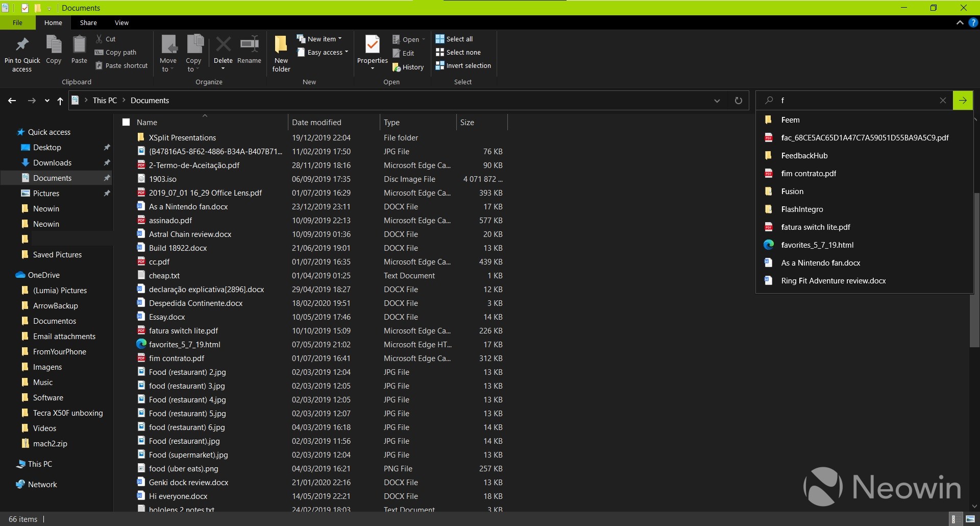Open file History from ribbon
Screen dimensions: 980x526
click(408, 67)
